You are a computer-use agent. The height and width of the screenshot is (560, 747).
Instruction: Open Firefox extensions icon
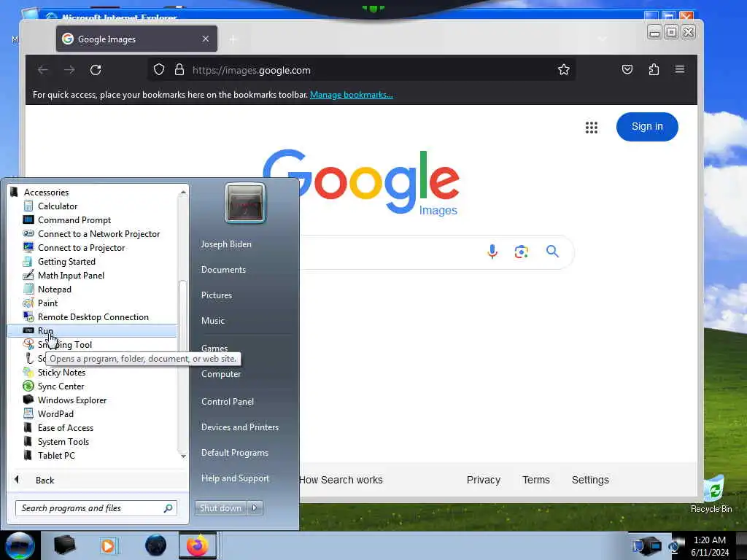654,69
